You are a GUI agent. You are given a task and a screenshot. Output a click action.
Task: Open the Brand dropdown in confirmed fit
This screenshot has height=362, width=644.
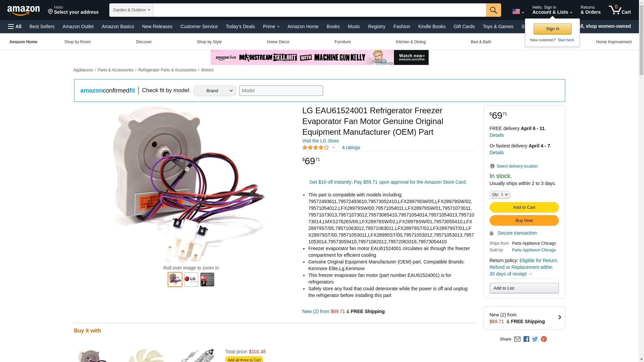tap(215, 91)
